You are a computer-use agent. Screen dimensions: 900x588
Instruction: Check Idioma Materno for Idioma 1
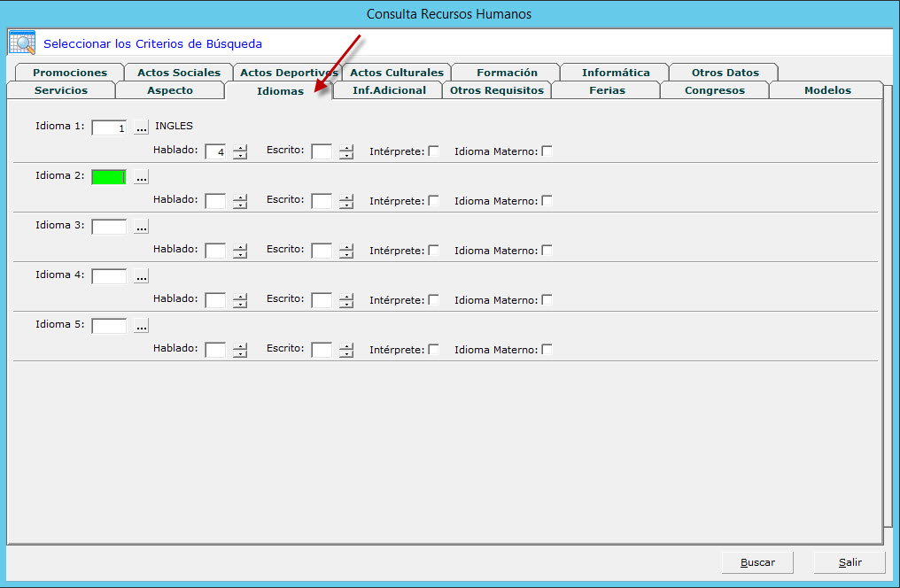547,151
